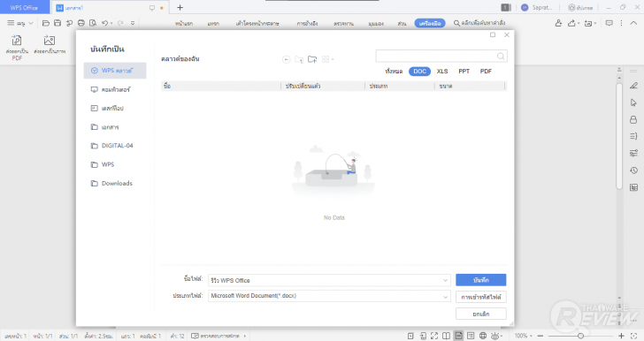
Task: Open print preview icon in toolbar
Action: pos(93,23)
